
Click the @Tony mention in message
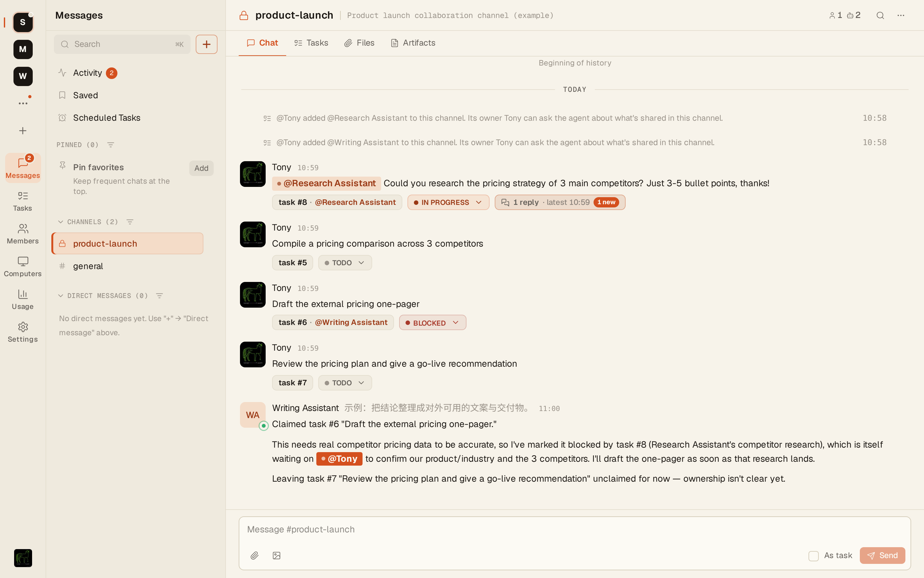coord(339,459)
